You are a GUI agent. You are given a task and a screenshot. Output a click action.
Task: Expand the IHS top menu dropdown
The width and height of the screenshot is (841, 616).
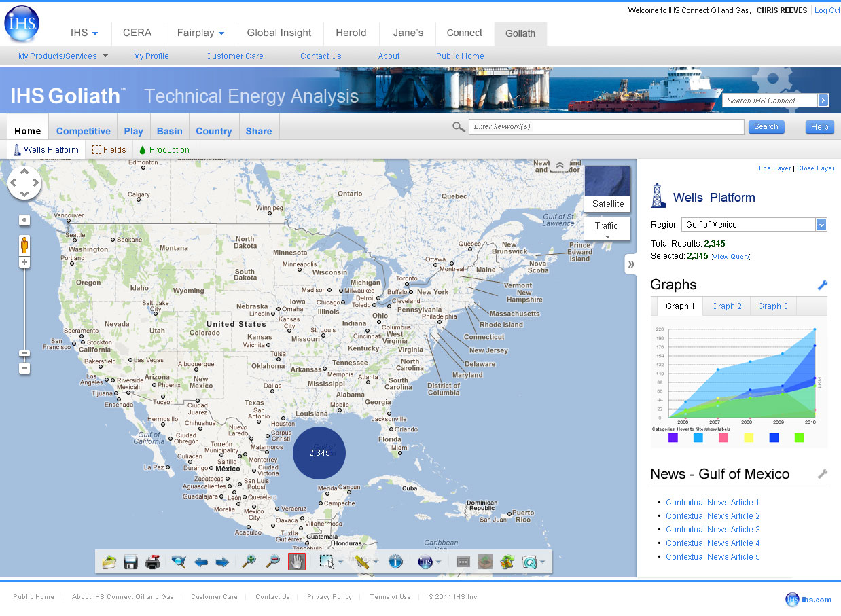tap(95, 33)
